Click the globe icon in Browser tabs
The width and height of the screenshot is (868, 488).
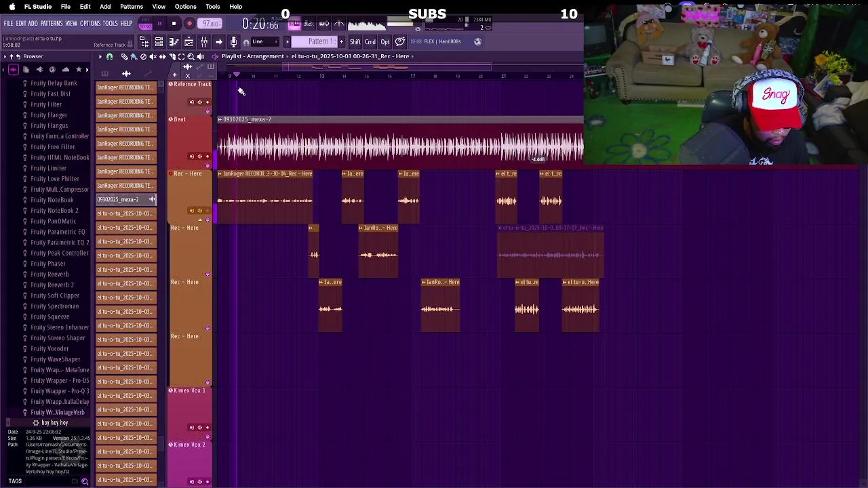(x=52, y=69)
